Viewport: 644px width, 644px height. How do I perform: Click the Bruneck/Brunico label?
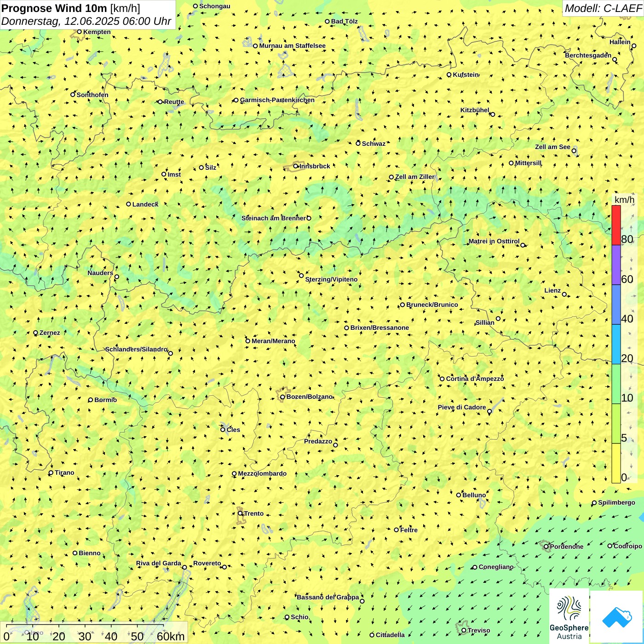tap(432, 305)
